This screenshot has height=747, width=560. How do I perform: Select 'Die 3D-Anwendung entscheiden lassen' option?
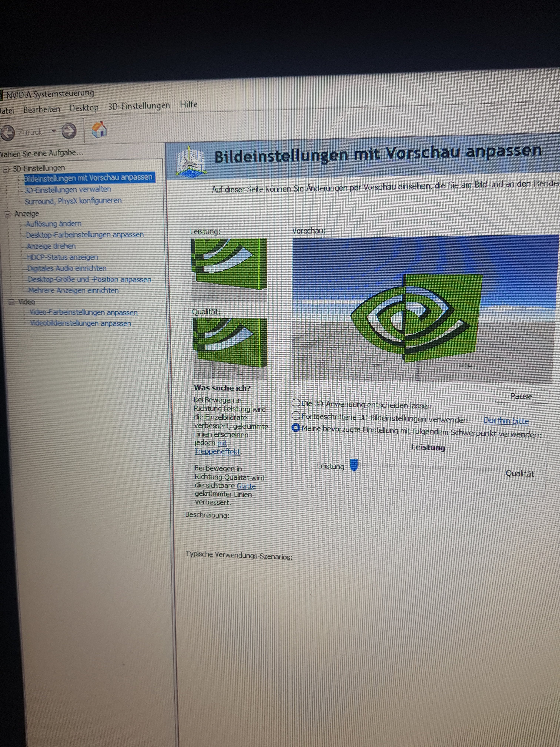pos(296,403)
